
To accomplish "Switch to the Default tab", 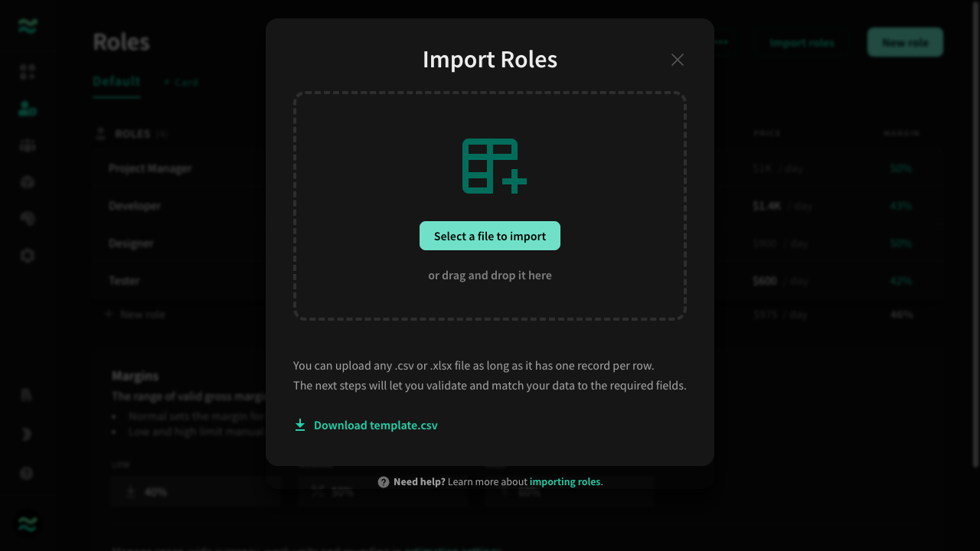I will 116,81.
